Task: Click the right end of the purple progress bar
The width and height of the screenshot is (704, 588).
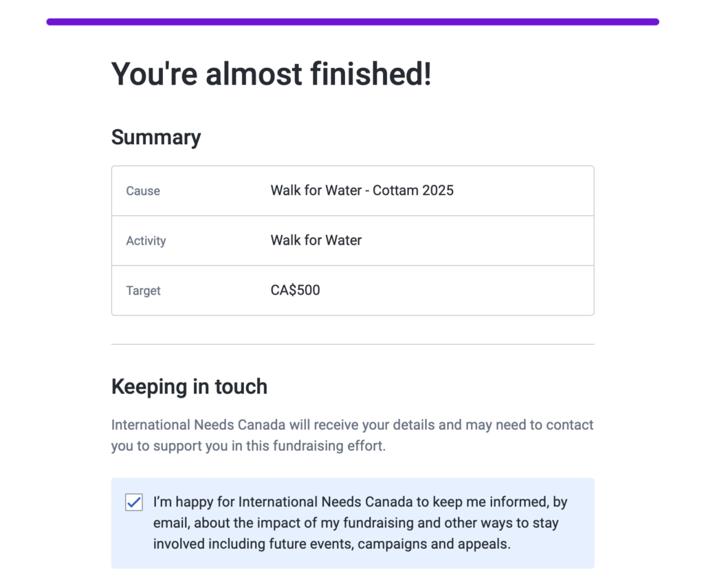Action: (x=653, y=22)
